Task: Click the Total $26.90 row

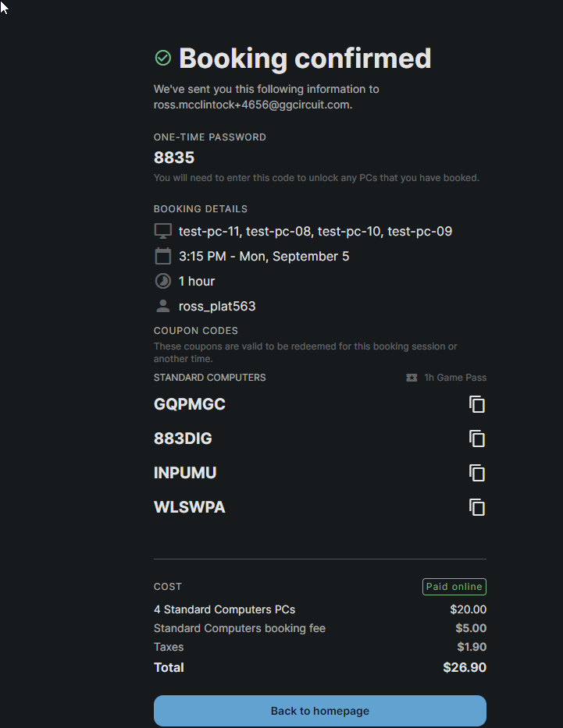Action: pyautogui.click(x=319, y=667)
